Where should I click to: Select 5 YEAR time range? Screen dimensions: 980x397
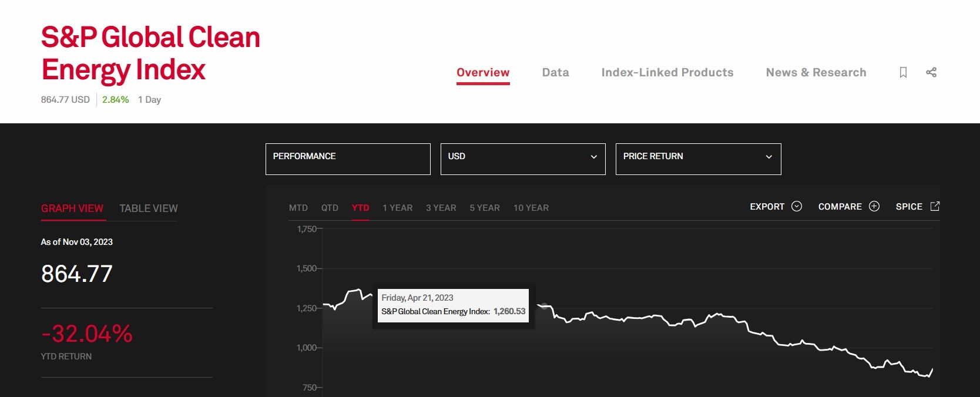[x=485, y=208]
